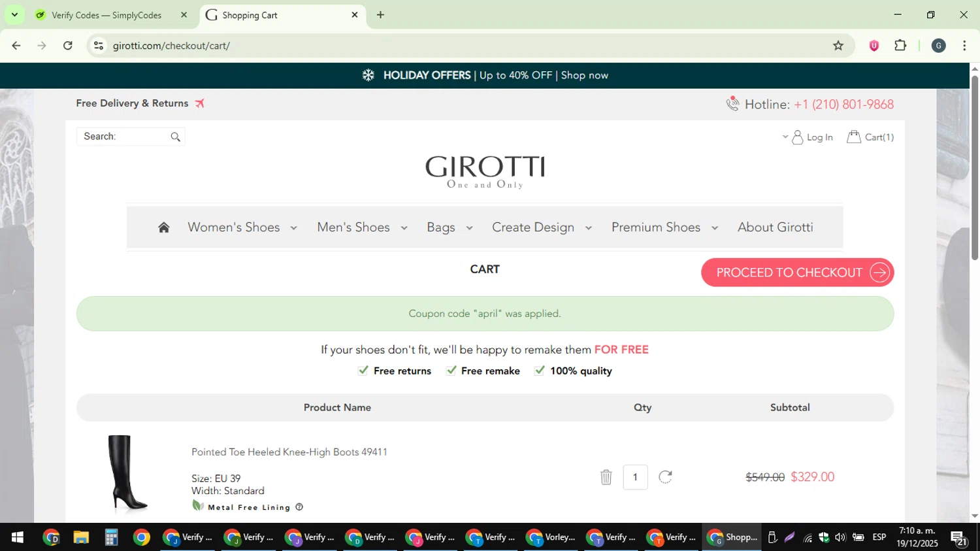Open the Chrome extensions puzzle icon
This screenshot has width=980, height=551.
click(x=900, y=46)
